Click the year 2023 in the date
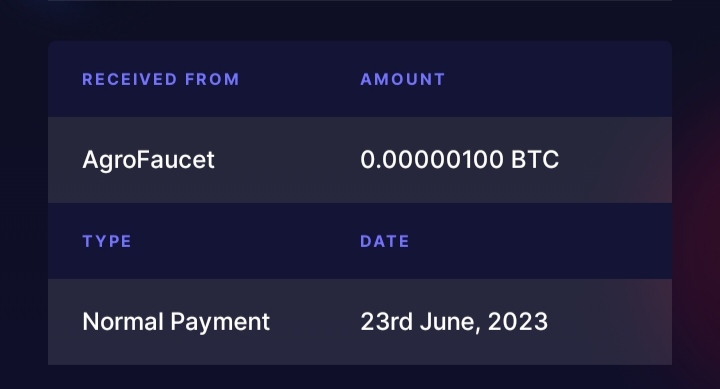Screen dimensions: 720x389 tap(518, 321)
